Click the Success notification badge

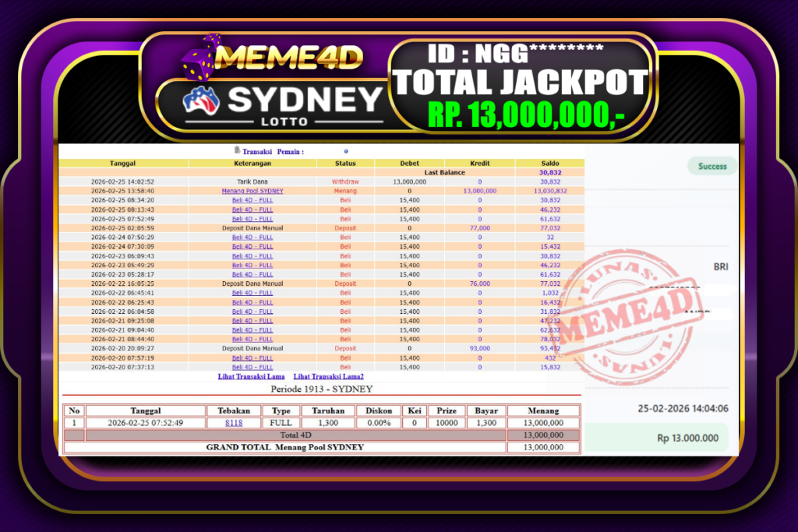(x=711, y=166)
